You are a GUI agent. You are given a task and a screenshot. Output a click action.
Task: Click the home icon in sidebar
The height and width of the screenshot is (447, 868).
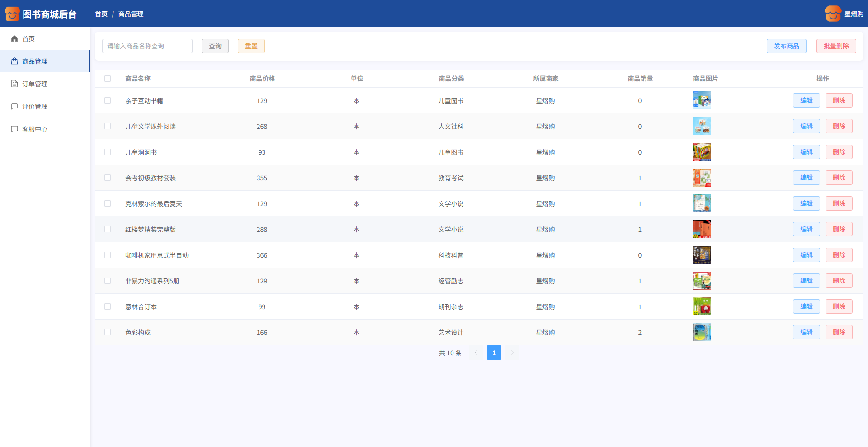pyautogui.click(x=14, y=39)
